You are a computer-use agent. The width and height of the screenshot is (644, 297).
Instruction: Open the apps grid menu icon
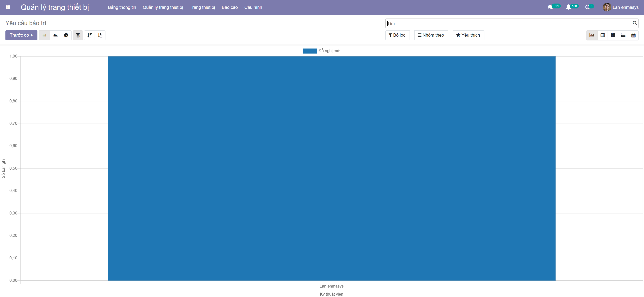pos(8,7)
